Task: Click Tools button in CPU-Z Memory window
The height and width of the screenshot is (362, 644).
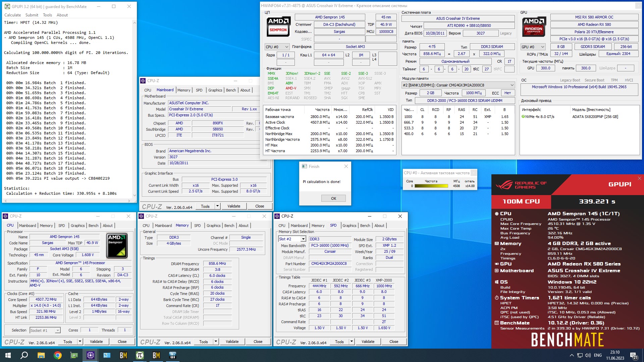Action: (x=203, y=342)
